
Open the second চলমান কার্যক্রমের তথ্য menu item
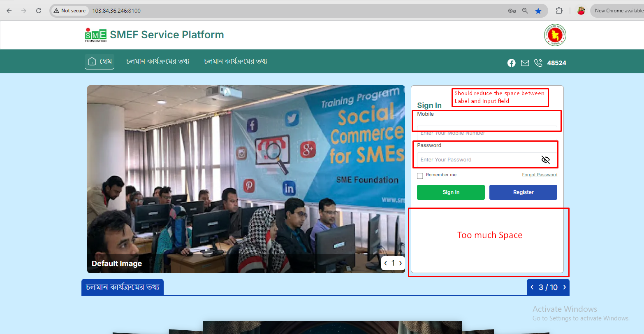pos(236,61)
